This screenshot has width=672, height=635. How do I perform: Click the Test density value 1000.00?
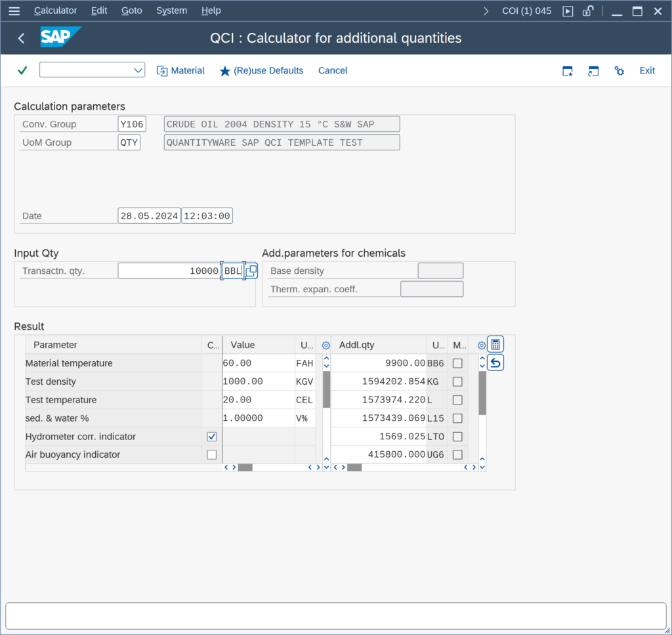259,382
